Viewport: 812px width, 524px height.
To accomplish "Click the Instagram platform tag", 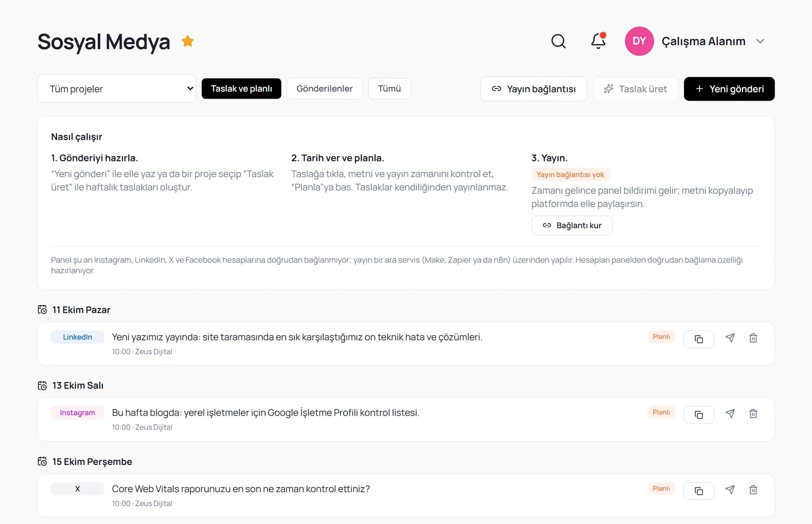I will [78, 413].
